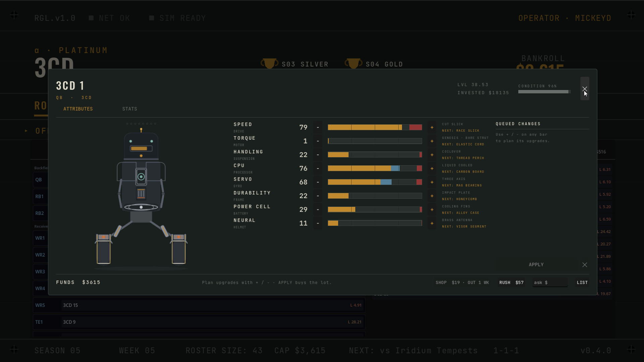Click the SPEED attribute bar
Screen dimensions: 644x362
375,127
